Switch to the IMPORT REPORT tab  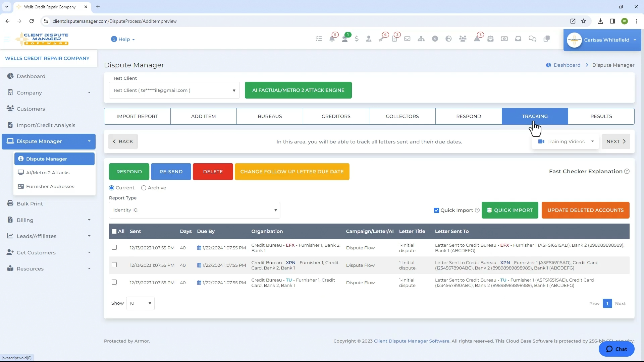point(137,116)
